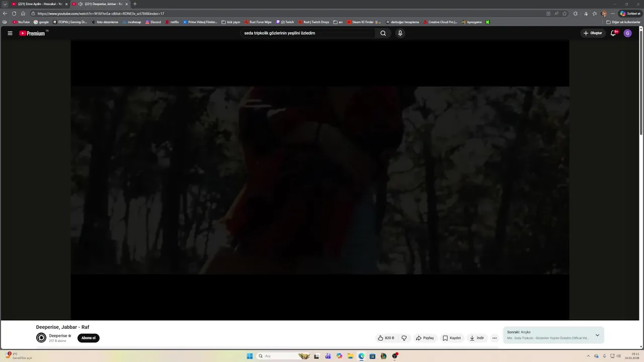Image resolution: width=644 pixels, height=362 pixels.
Task: Open the Discord bookmark
Action: [153, 22]
